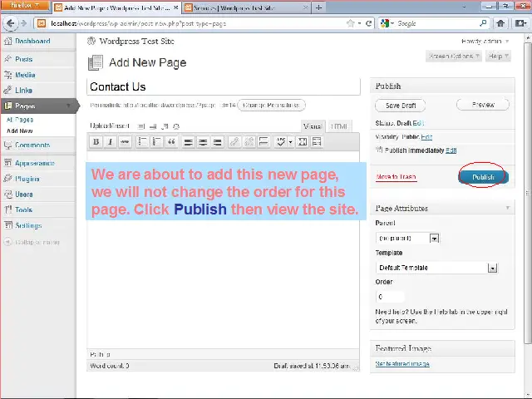Expand Screen Options panel
The width and height of the screenshot is (532, 399).
pos(454,57)
